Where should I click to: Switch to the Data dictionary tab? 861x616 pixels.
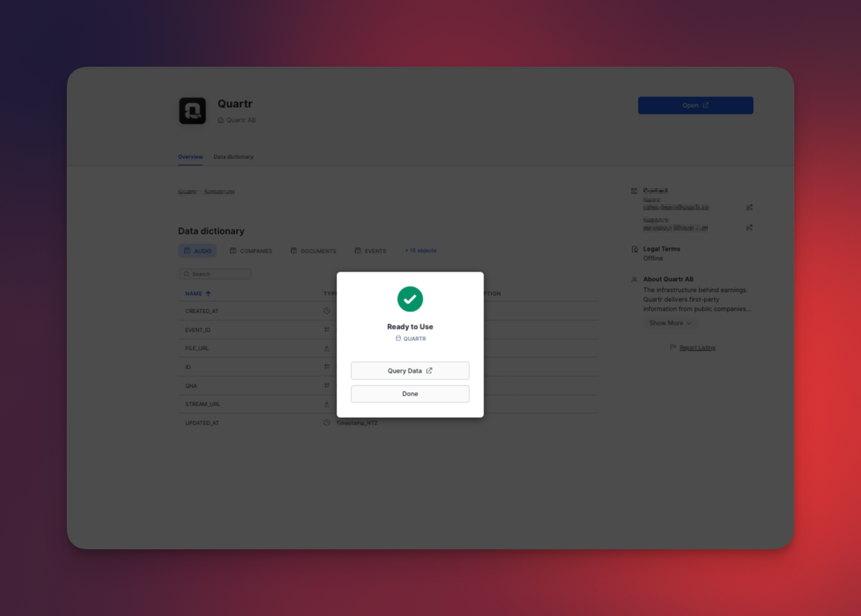click(x=233, y=156)
